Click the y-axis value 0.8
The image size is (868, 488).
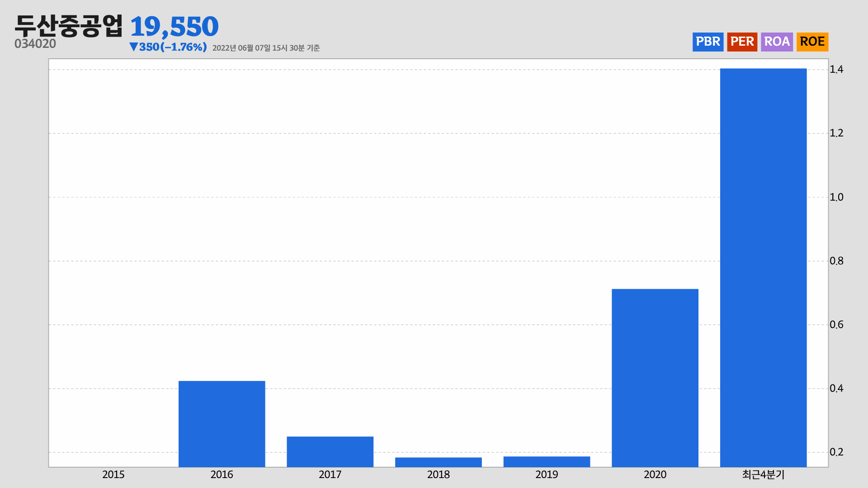[x=836, y=261]
